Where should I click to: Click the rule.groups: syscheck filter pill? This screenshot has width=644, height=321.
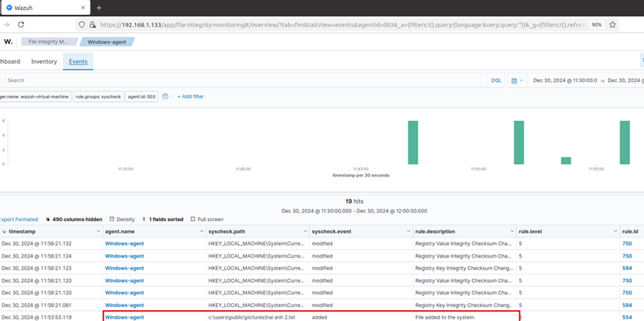pyautogui.click(x=98, y=97)
